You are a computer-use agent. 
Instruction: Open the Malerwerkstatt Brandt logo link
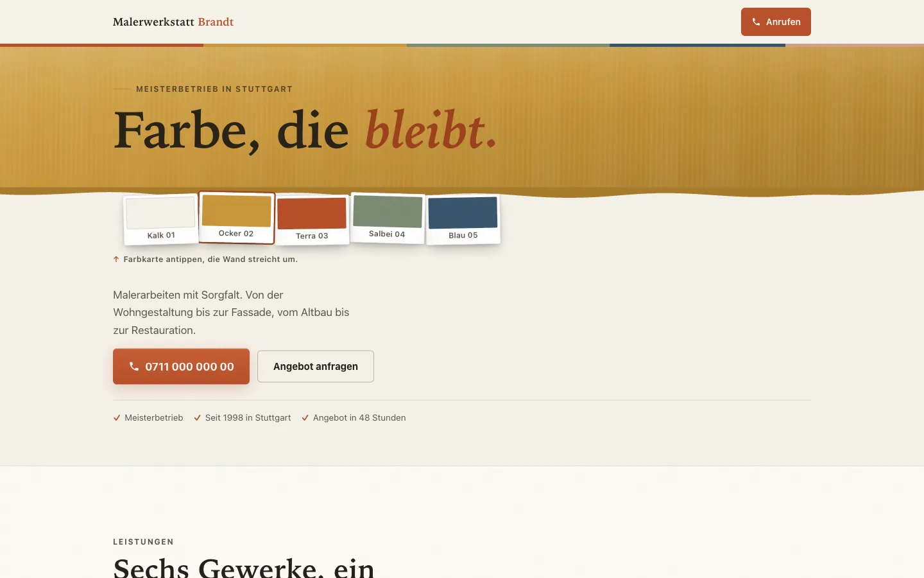173,22
